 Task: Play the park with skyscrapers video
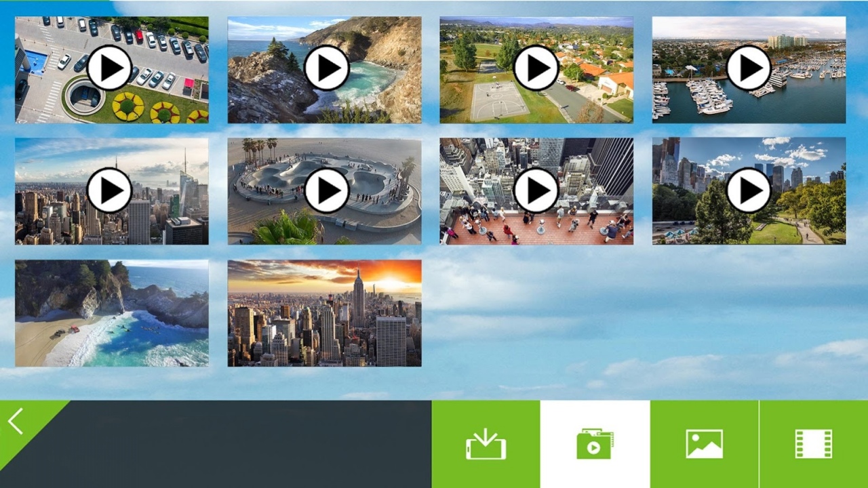(749, 190)
